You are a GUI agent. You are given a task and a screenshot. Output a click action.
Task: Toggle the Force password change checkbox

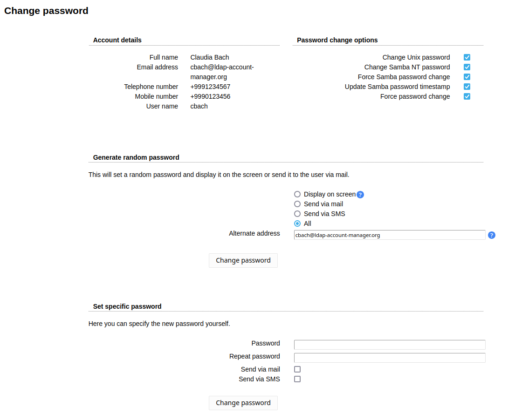(x=467, y=96)
